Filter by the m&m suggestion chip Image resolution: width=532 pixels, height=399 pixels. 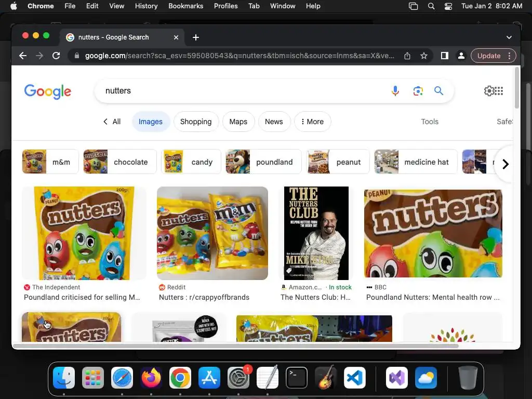tap(50, 162)
